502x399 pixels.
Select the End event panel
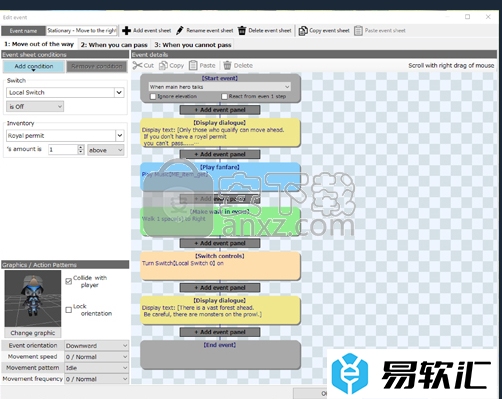point(220,355)
